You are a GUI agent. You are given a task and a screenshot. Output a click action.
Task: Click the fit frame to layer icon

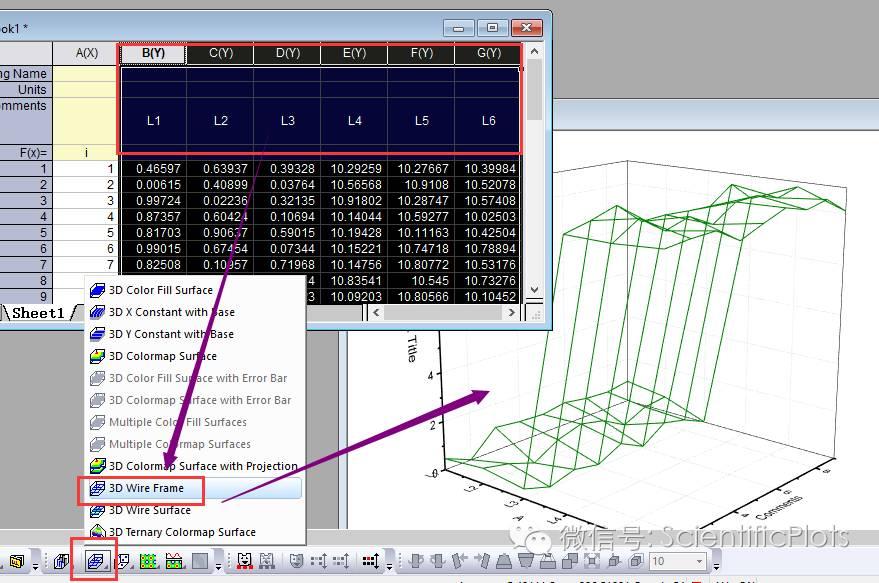pos(594,561)
